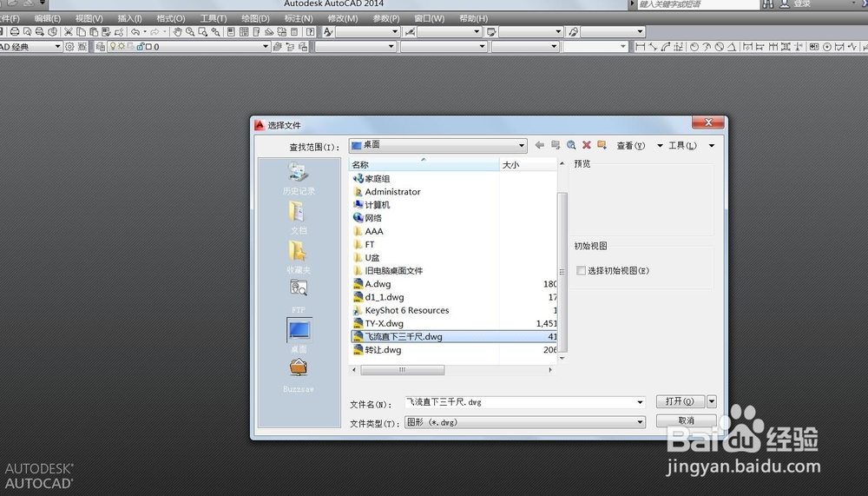Click the Plot (print) toolbar icon

click(x=15, y=32)
